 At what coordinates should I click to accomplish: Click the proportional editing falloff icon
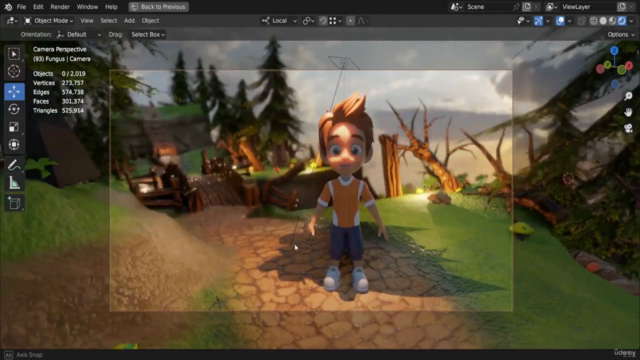click(363, 21)
